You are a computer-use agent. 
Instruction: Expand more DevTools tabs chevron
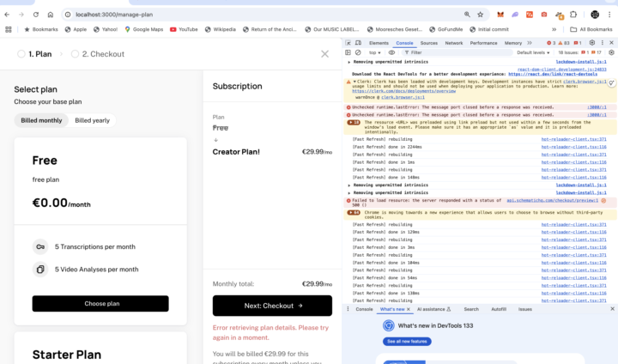(x=529, y=42)
